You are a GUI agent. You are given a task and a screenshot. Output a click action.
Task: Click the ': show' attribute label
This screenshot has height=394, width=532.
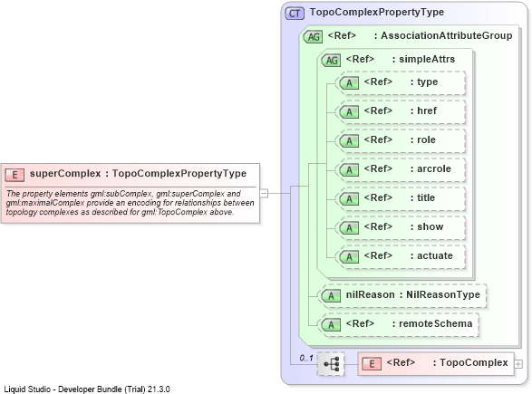pyautogui.click(x=427, y=226)
